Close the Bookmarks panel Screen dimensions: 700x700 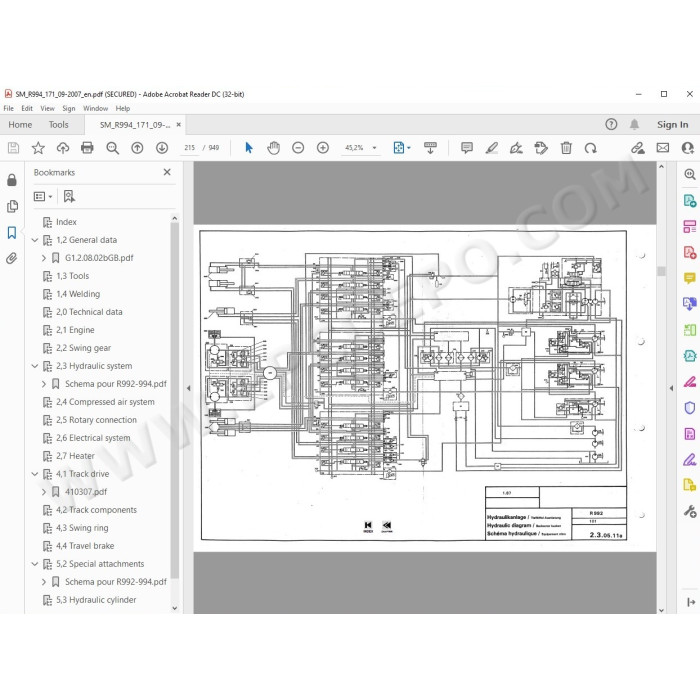tap(167, 172)
